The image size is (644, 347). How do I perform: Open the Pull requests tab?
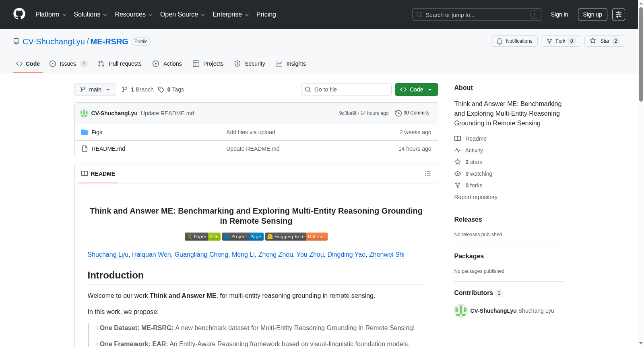[x=120, y=64]
